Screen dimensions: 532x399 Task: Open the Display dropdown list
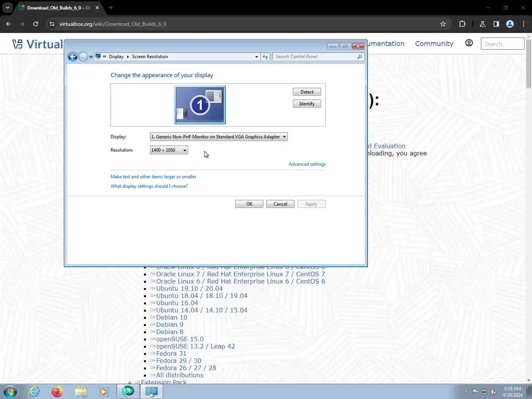coord(218,137)
